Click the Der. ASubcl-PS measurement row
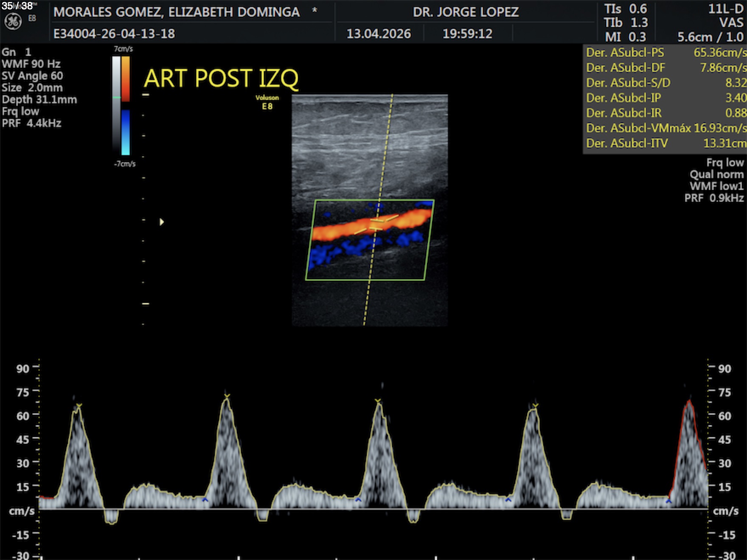The height and width of the screenshot is (560, 747). click(x=666, y=53)
